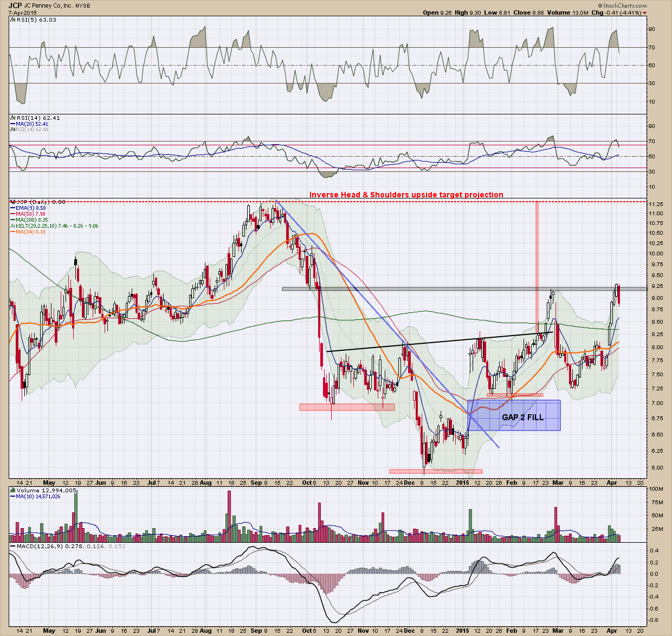Viewport: 672px width, 636px height.
Task: Click the 6.00 price axis label
Action: tap(655, 467)
